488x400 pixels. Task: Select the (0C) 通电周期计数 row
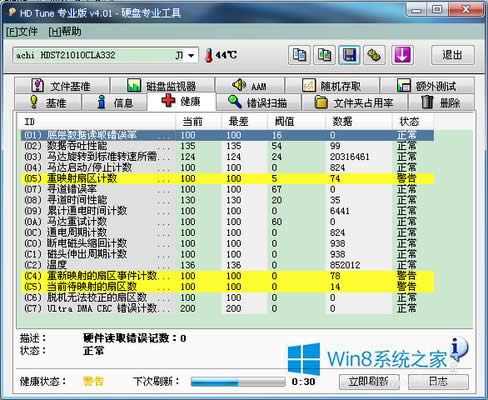click(227, 233)
